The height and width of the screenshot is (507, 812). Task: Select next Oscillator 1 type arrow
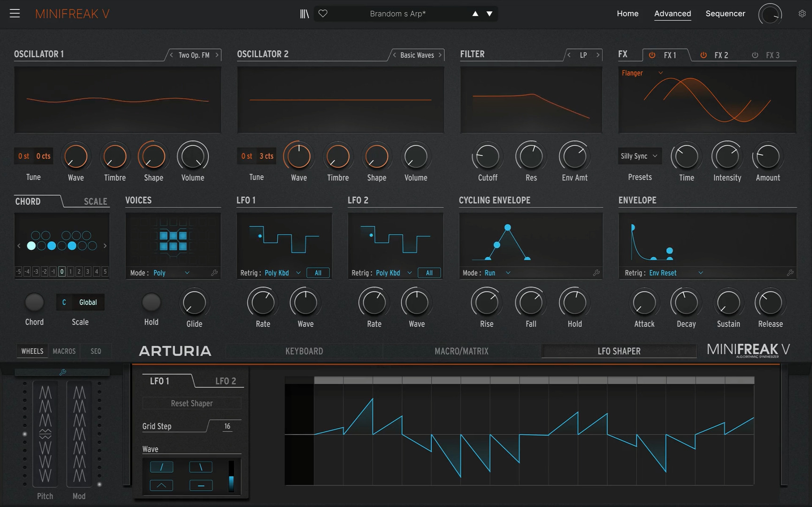point(217,55)
